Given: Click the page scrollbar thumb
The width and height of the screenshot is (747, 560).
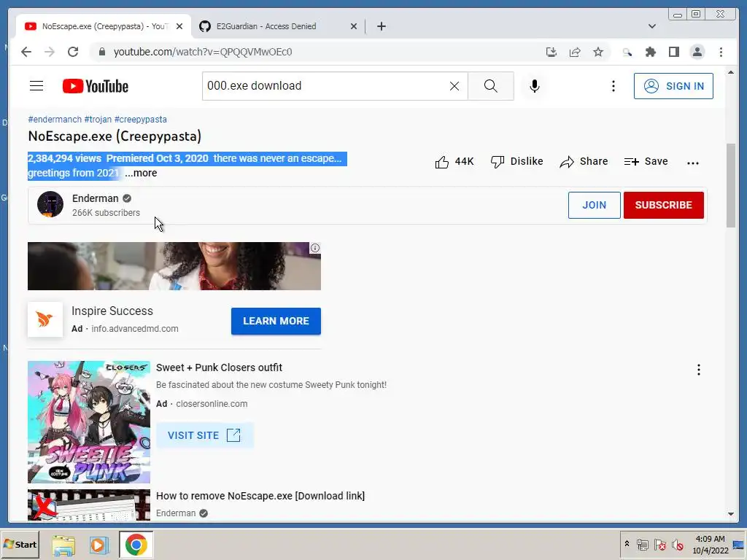Looking at the screenshot, I should pos(731,186).
